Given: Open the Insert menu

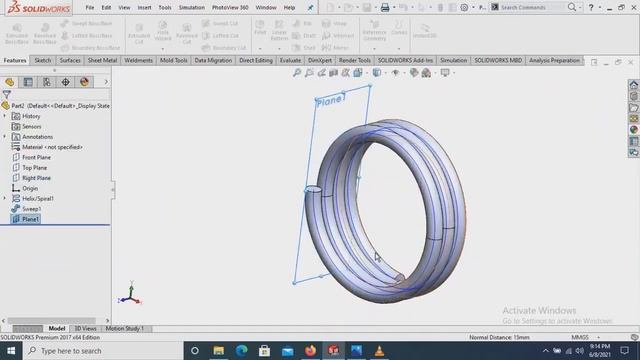Looking at the screenshot, I should [x=144, y=7].
